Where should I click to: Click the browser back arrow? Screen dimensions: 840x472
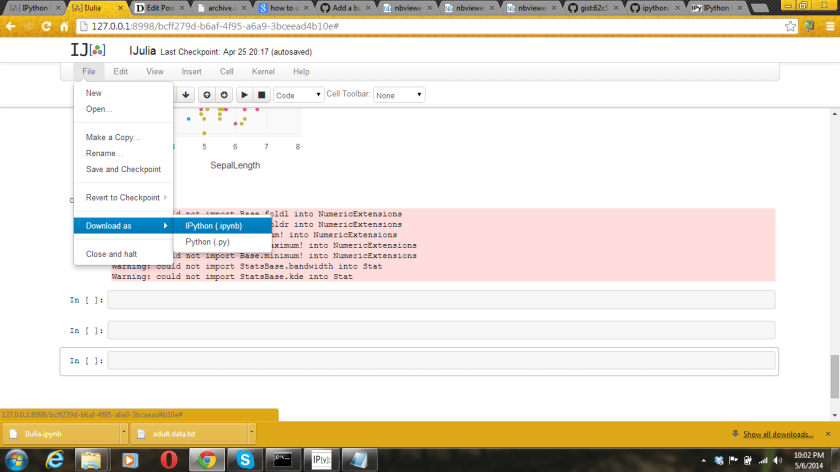[x=11, y=26]
